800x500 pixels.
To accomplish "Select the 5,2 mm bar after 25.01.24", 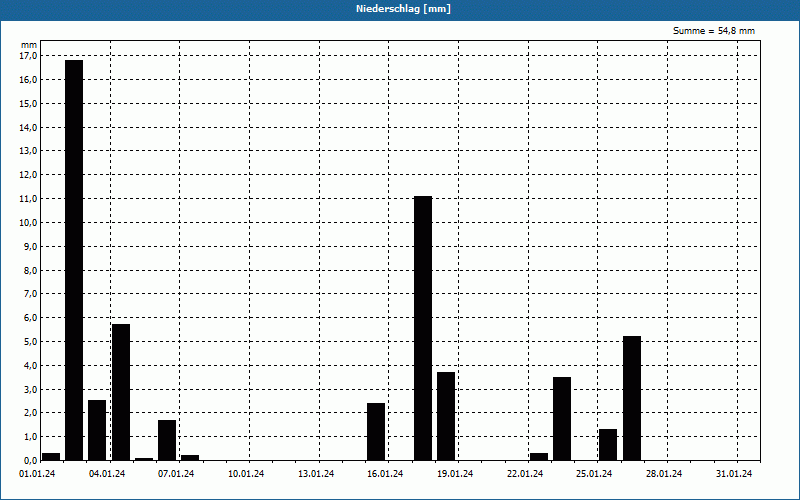I will click(x=632, y=398).
